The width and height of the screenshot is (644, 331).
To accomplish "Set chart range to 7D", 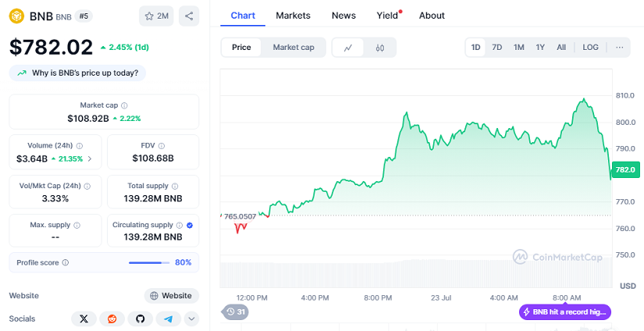I will tap(497, 48).
